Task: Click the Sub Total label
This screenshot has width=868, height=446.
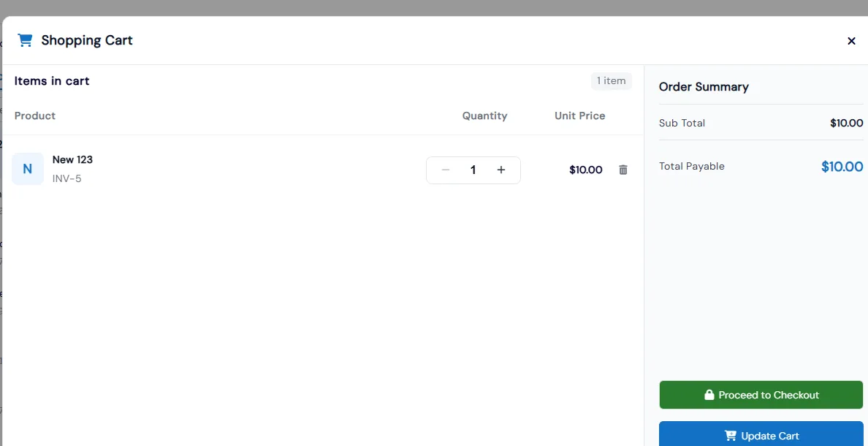Action: [682, 123]
